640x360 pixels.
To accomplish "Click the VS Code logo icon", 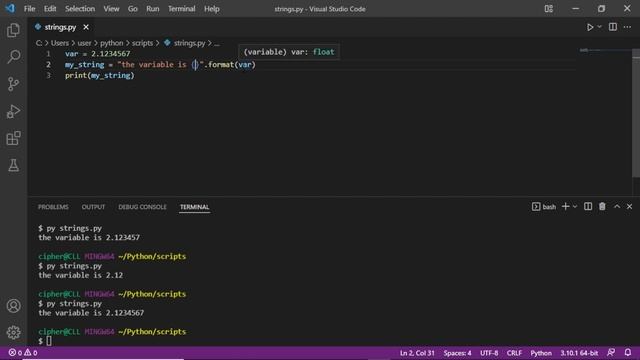I will (10, 8).
